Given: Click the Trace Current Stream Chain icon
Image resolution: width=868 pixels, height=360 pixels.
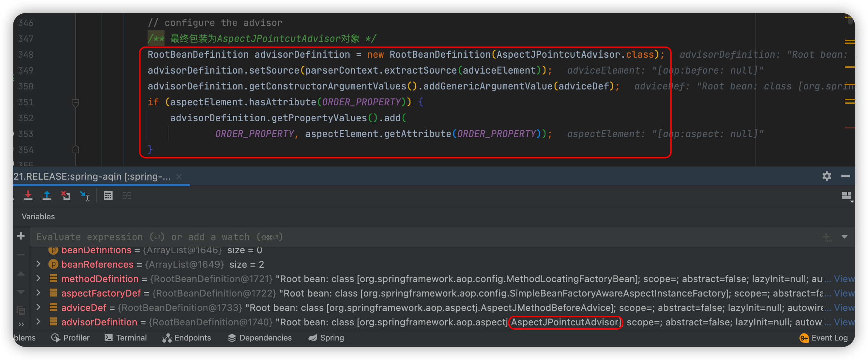Looking at the screenshot, I should click(x=127, y=196).
